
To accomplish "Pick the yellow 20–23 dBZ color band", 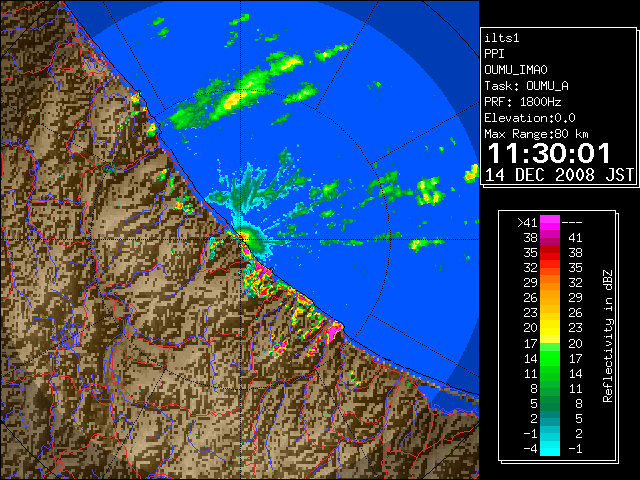I will tap(550, 328).
